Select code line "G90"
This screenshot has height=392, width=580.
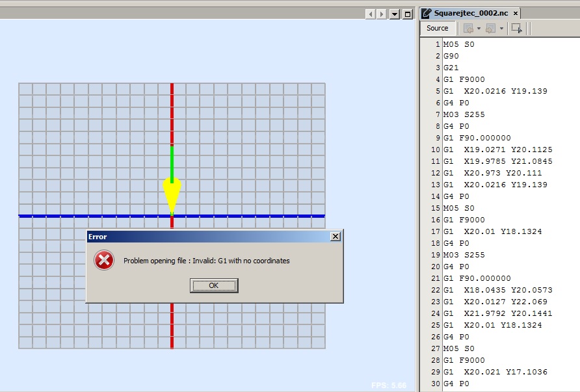pyautogui.click(x=451, y=56)
